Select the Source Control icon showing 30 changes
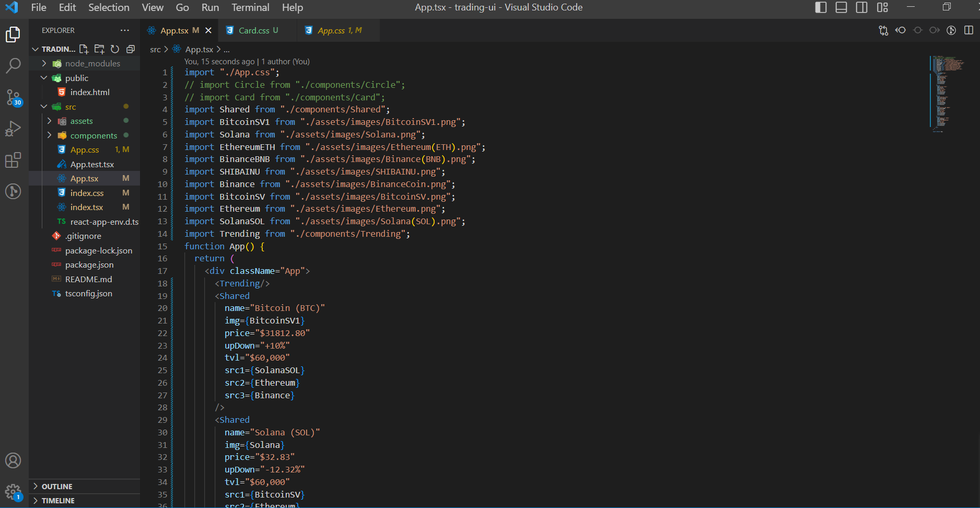980x508 pixels. pyautogui.click(x=13, y=97)
